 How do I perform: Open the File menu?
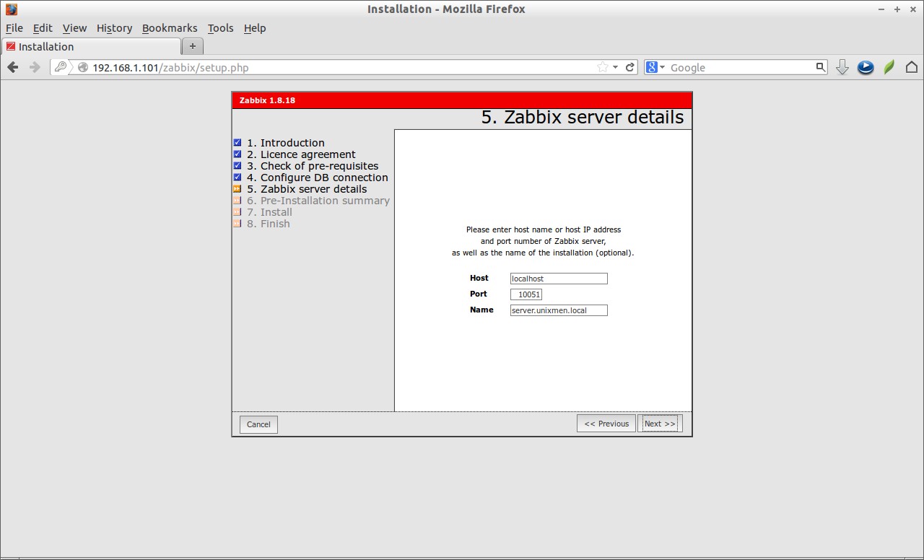14,28
